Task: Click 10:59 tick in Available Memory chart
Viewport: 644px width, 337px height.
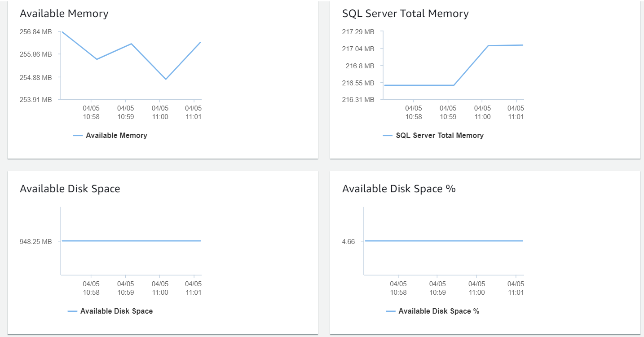Action: point(126,112)
